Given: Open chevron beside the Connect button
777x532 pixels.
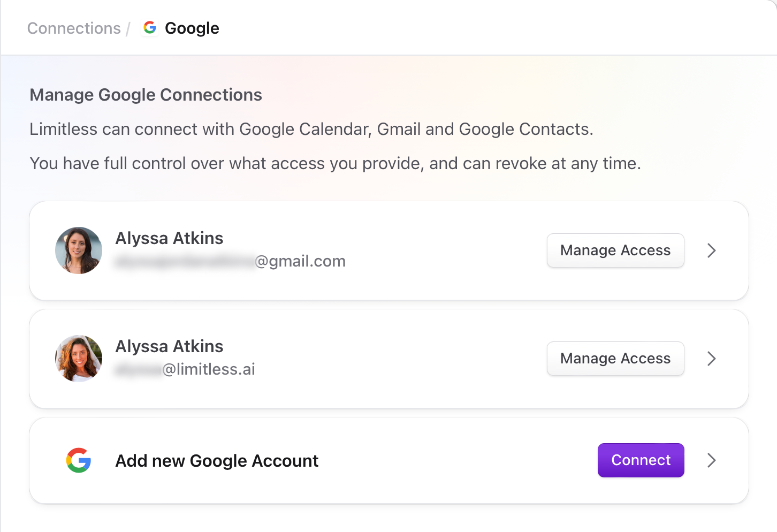Looking at the screenshot, I should (x=711, y=460).
